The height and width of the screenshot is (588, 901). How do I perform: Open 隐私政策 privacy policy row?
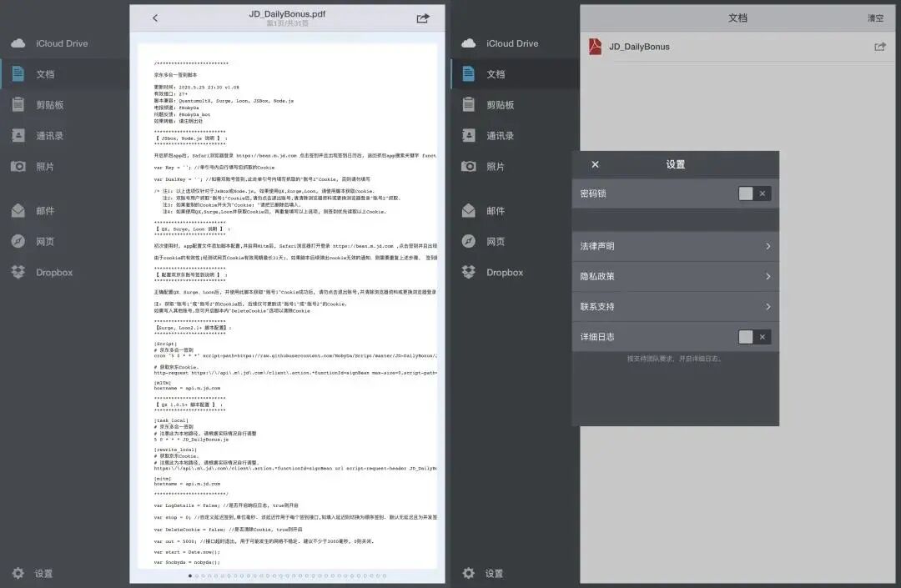tap(676, 276)
